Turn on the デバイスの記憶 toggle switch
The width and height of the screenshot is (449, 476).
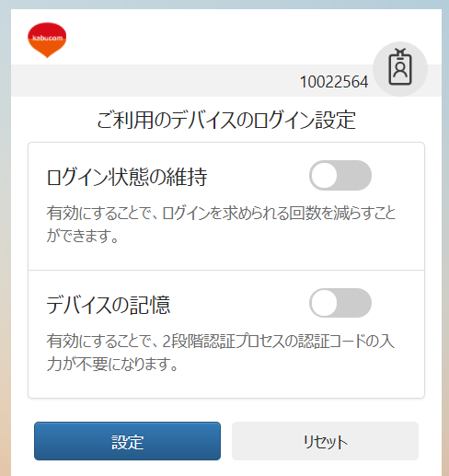tap(340, 303)
